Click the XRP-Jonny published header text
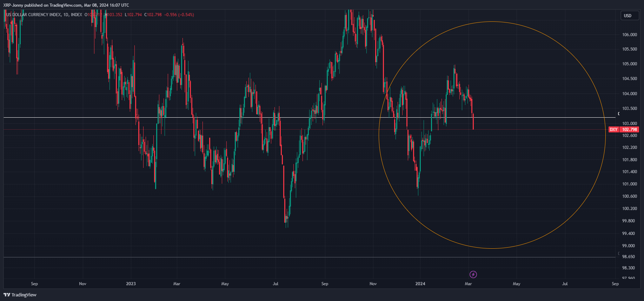The image size is (644, 301). click(66, 5)
